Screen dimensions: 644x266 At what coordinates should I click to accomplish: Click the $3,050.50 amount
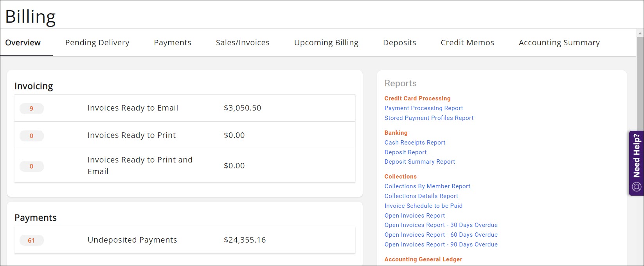[x=242, y=108]
